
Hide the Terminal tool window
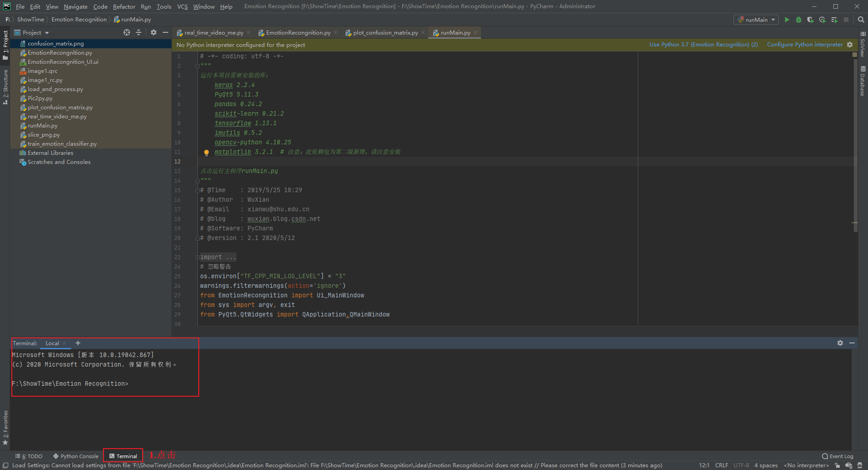[852, 343]
